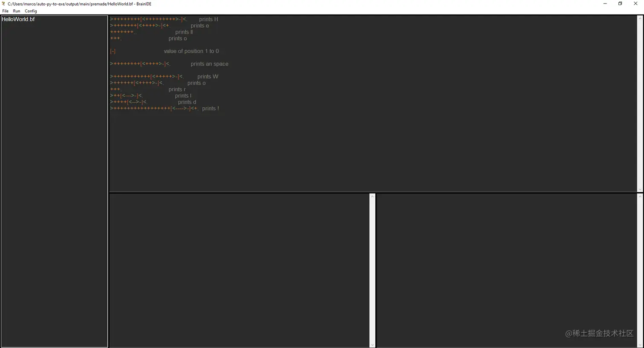
Task: Click the BrainIDE app icon in title bar
Action: (x=3, y=4)
